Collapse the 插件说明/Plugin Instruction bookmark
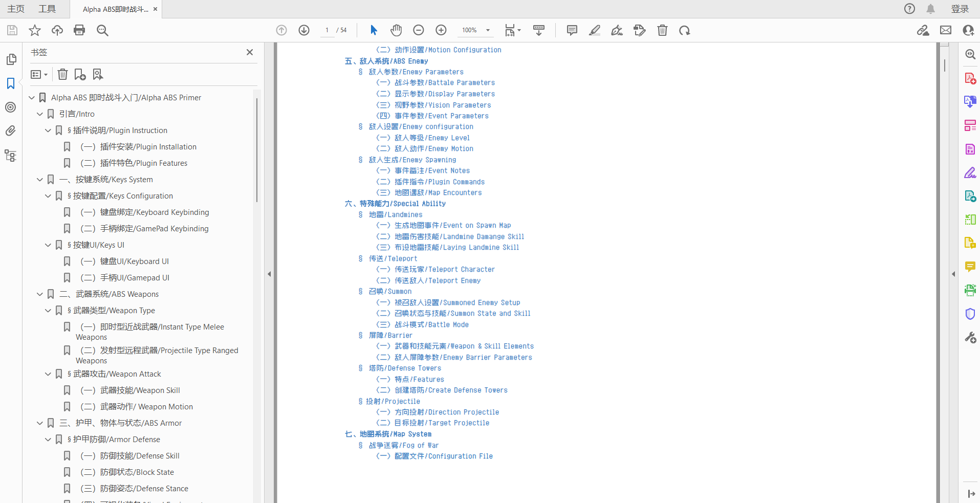This screenshot has width=980, height=503. [x=48, y=130]
